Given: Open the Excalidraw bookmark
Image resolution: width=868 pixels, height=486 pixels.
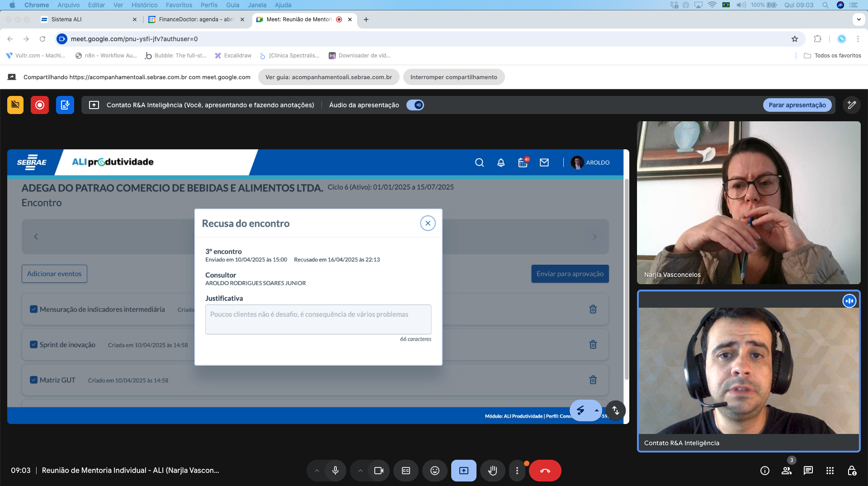Looking at the screenshot, I should tap(233, 56).
